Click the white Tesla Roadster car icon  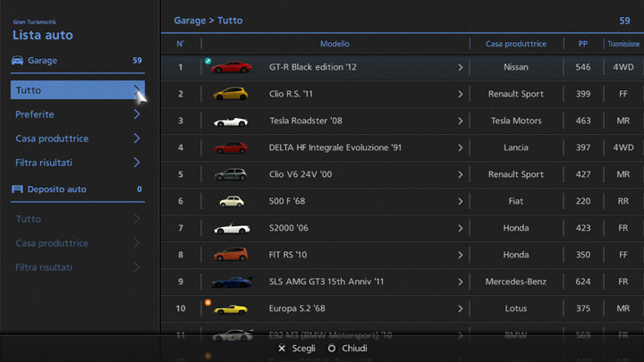[232, 121]
